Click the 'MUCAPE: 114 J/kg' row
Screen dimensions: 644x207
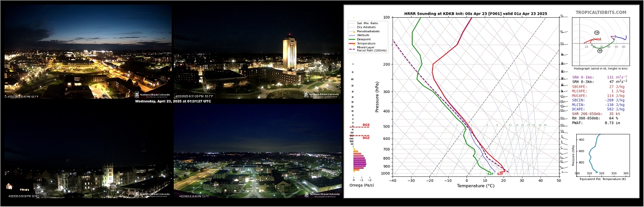point(598,96)
